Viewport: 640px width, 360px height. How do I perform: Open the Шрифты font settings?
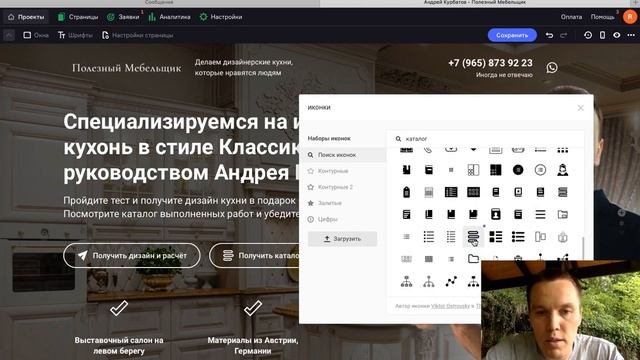coord(75,36)
